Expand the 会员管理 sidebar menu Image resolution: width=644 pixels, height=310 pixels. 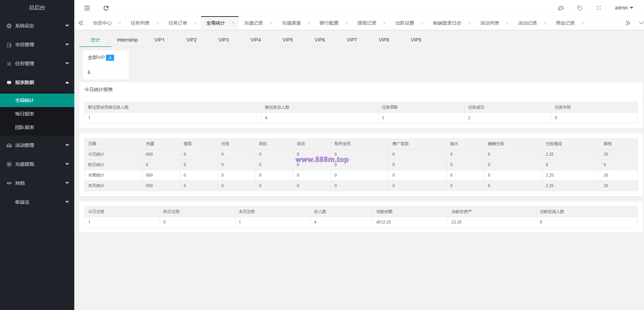(37, 45)
